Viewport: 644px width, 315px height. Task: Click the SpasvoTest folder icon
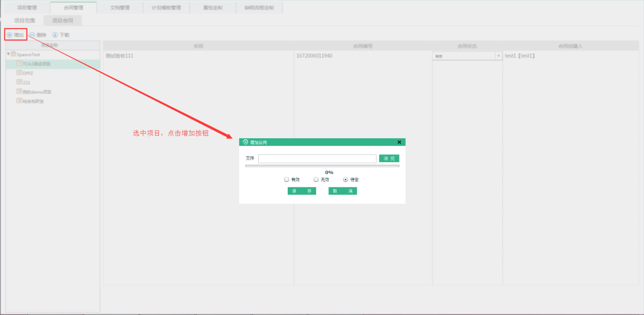pyautogui.click(x=14, y=54)
